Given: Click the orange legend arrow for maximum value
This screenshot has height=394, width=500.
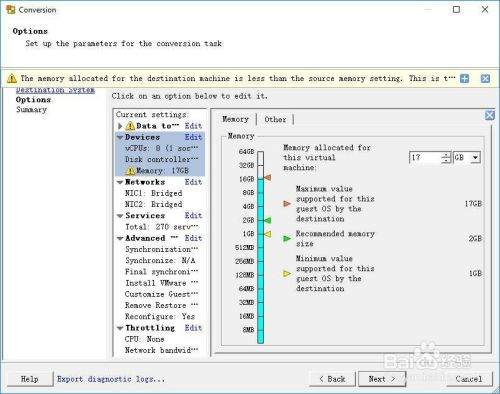Looking at the screenshot, I should click(287, 203).
